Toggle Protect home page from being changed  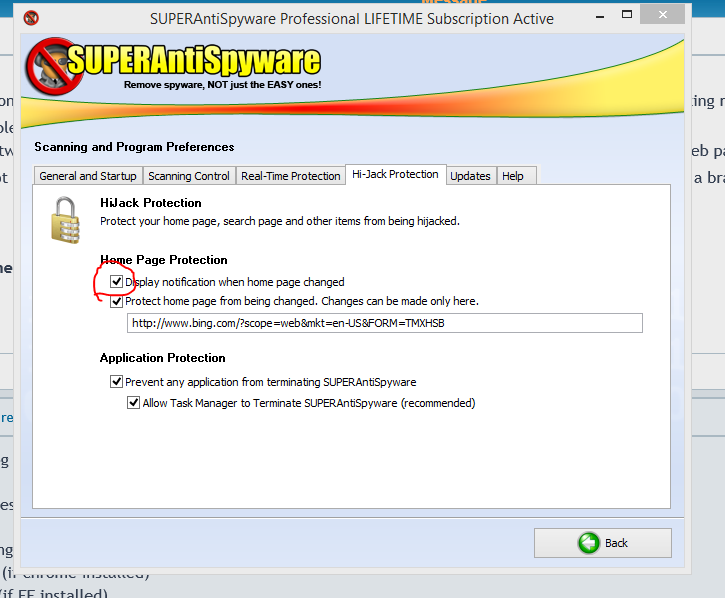[116, 302]
